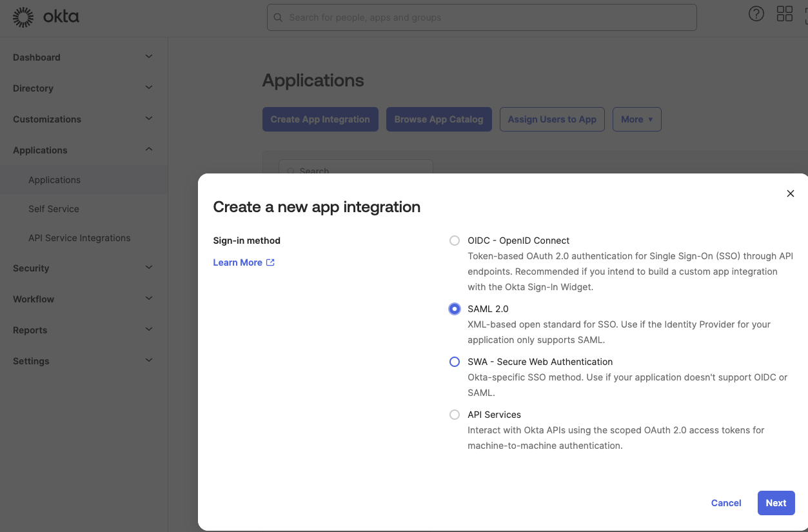The image size is (808, 532).
Task: Click the Next button
Action: [776, 503]
